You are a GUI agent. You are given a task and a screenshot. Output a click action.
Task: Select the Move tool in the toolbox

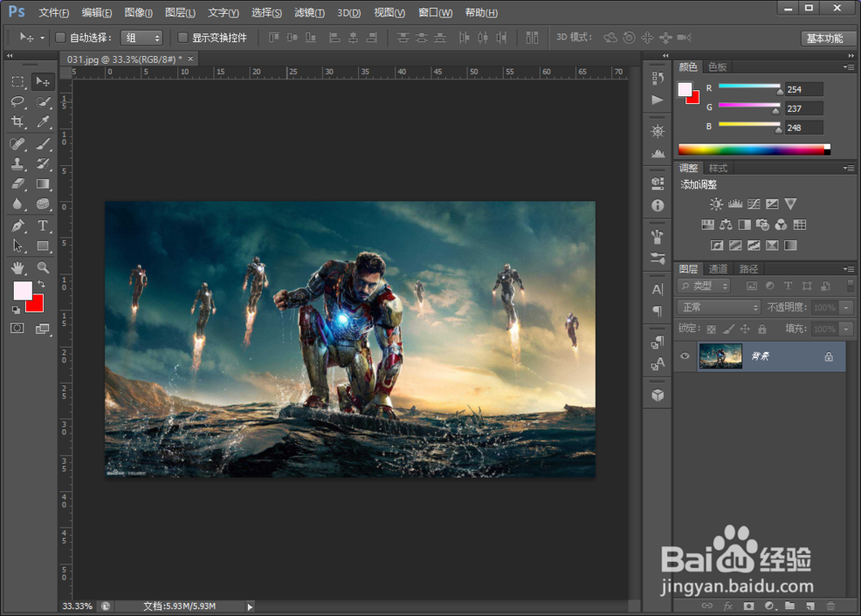coord(43,82)
